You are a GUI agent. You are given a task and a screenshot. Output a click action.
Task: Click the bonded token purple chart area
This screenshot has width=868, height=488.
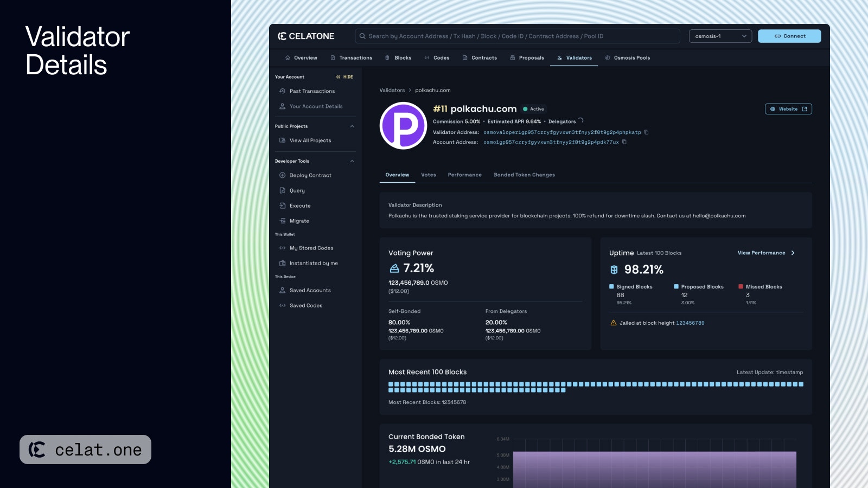(x=654, y=470)
